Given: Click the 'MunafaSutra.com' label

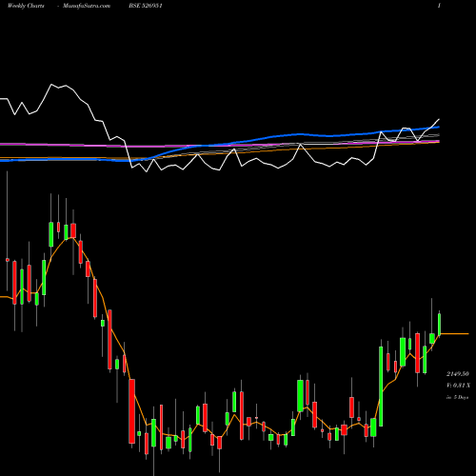Looking at the screenshot, I should click(x=87, y=6).
